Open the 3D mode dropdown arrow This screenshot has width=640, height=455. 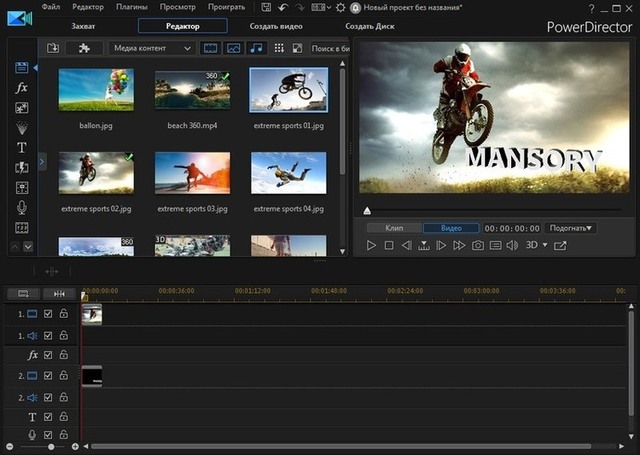(x=545, y=245)
